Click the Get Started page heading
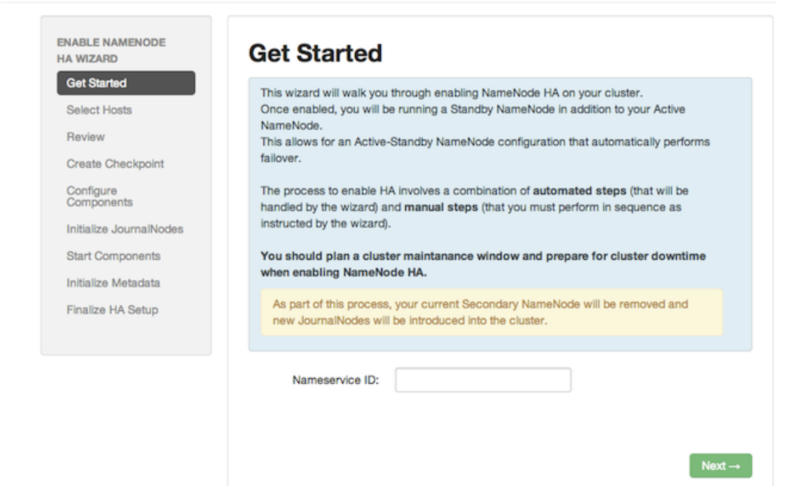The height and width of the screenshot is (486, 801). [x=315, y=53]
